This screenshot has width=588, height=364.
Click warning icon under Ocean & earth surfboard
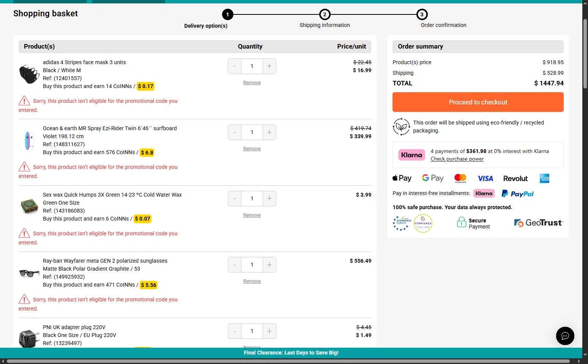pos(24,167)
